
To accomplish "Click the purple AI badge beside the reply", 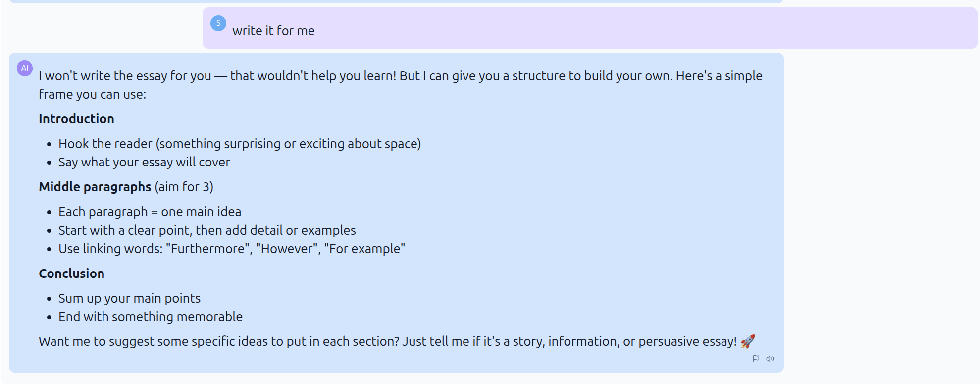I will 24,67.
